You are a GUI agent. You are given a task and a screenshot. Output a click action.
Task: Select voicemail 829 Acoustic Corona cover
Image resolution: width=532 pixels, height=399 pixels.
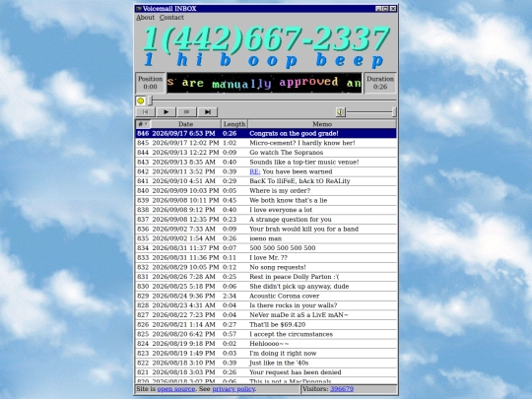point(266,296)
